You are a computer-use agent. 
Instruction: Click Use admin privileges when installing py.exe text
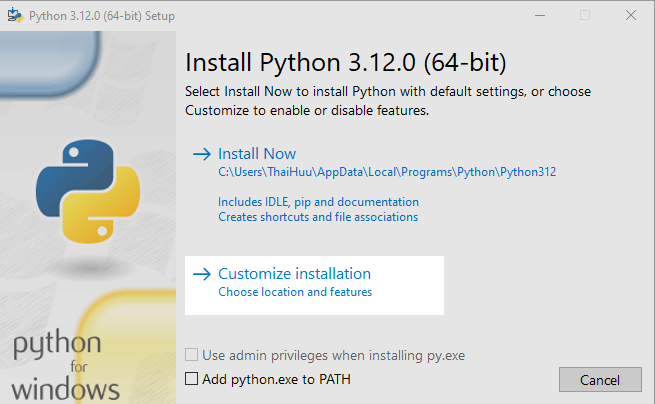(333, 356)
